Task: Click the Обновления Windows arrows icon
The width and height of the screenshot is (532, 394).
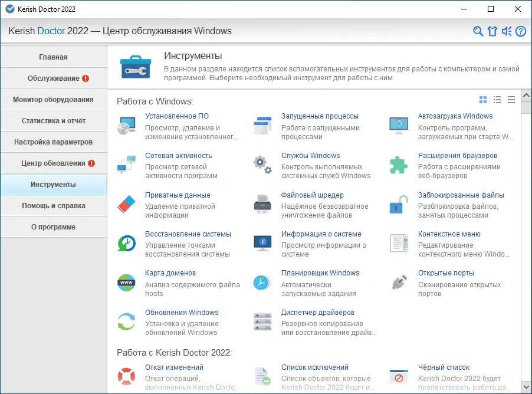Action: (x=127, y=321)
